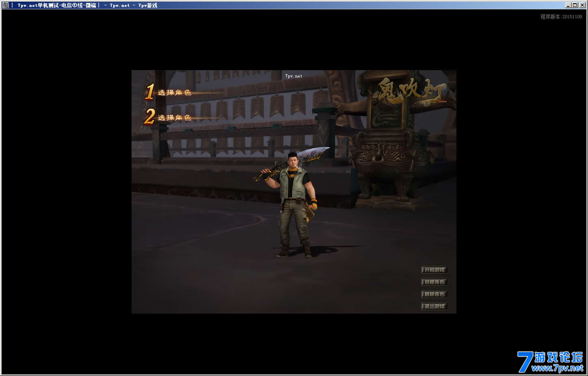Image resolution: width=588 pixels, height=376 pixels.
Task: Open the window system menu icon in title bar
Action: [6, 5]
